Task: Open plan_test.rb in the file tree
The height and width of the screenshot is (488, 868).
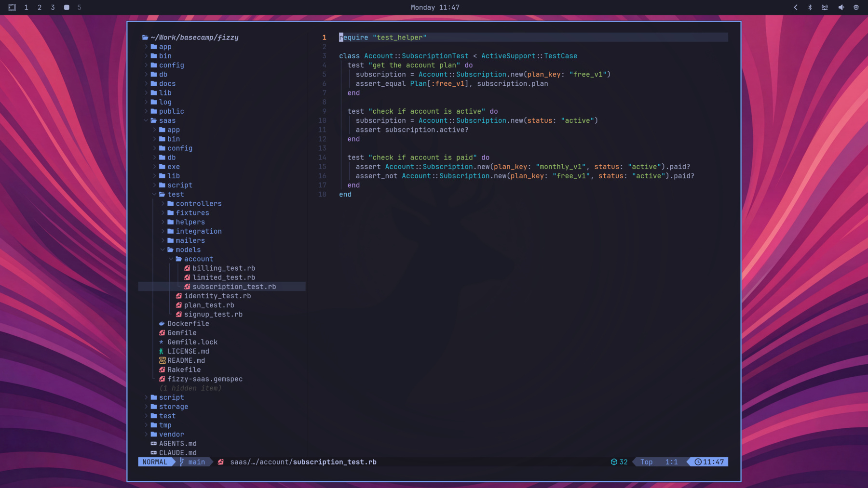Action: pyautogui.click(x=209, y=305)
